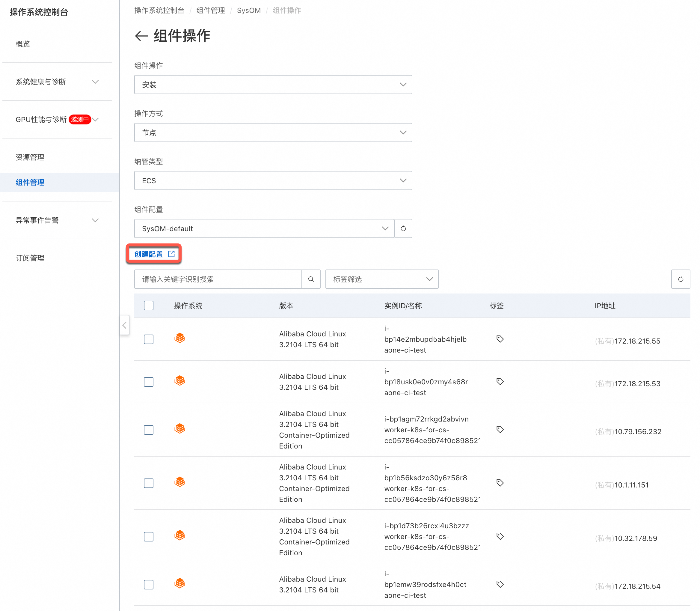Screen dimensions: 700x611
Task: Click the back arrow next to 组件操作
Action: click(x=141, y=36)
